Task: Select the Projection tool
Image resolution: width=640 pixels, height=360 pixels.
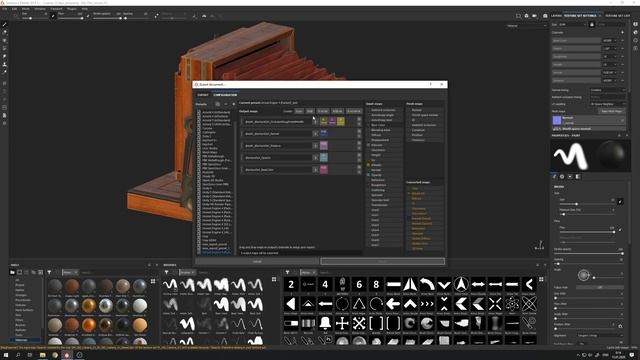Action: tap(4, 40)
